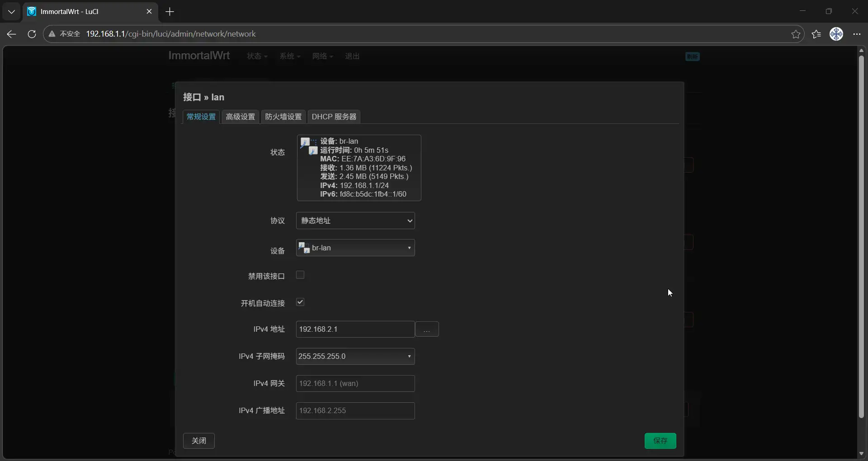This screenshot has height=461, width=868.
Task: Open a new browser tab
Action: pyautogui.click(x=170, y=12)
